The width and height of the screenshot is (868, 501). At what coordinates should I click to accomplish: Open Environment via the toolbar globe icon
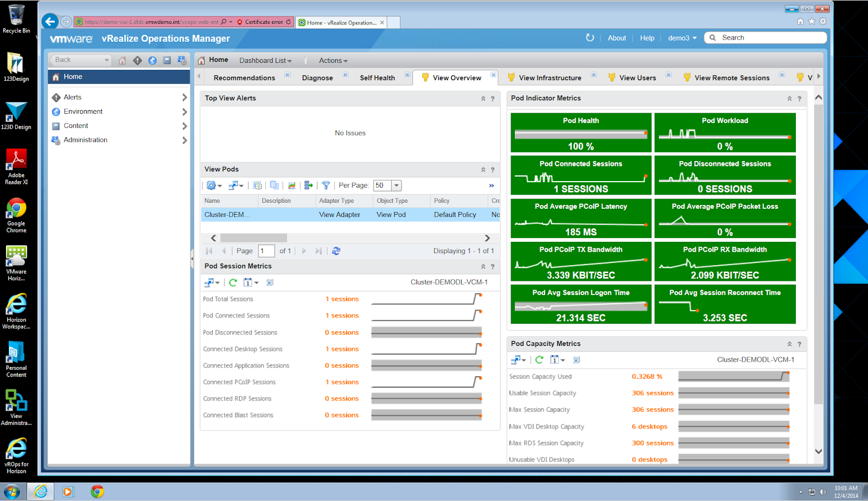(152, 60)
